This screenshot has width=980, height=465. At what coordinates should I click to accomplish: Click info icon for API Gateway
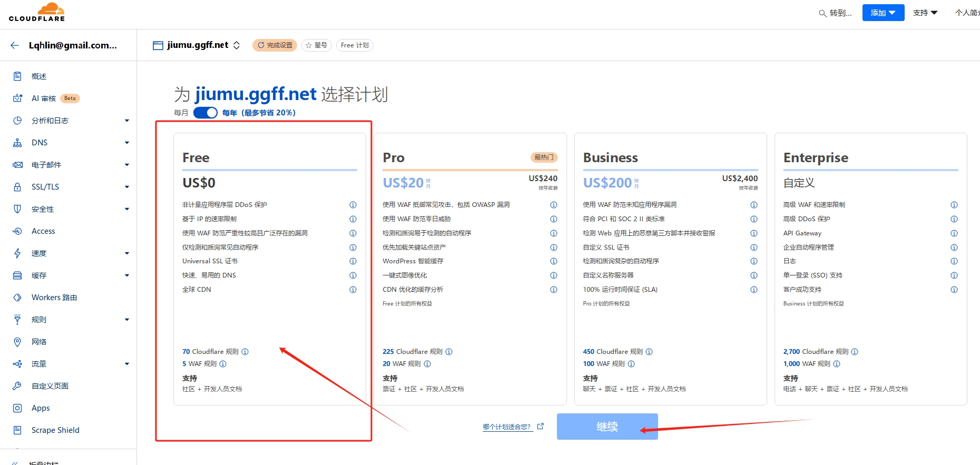(954, 233)
